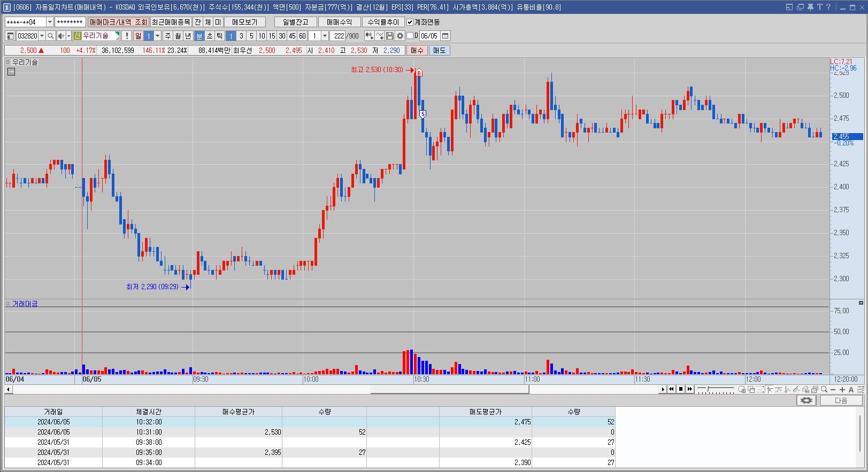Select the 년 (yearly) period toggle
The height and width of the screenshot is (472, 868).
click(x=188, y=36)
